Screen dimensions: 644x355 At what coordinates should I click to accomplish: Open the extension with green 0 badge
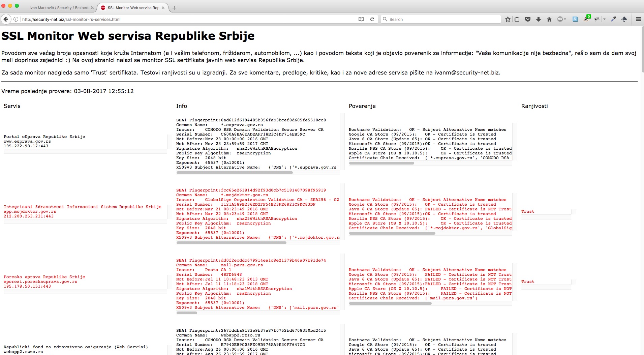pyautogui.click(x=587, y=19)
